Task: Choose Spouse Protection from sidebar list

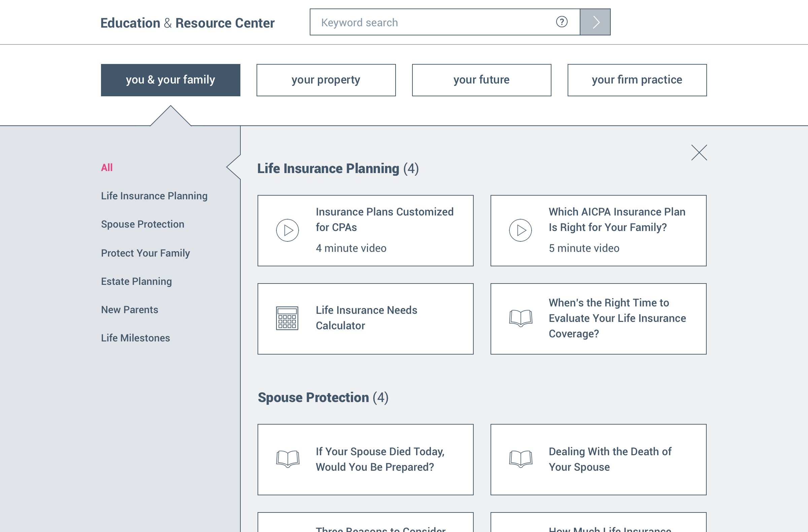Action: click(143, 224)
